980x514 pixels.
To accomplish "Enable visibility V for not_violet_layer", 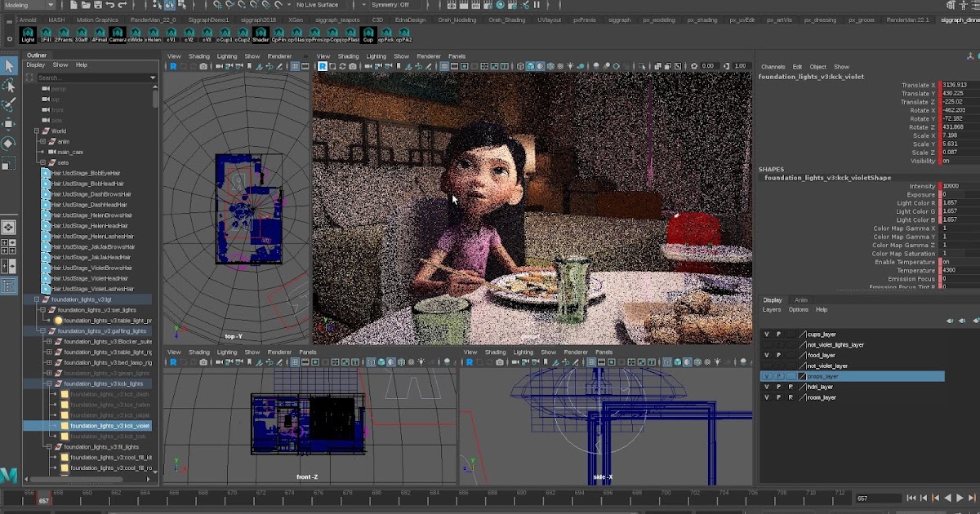I will [767, 366].
